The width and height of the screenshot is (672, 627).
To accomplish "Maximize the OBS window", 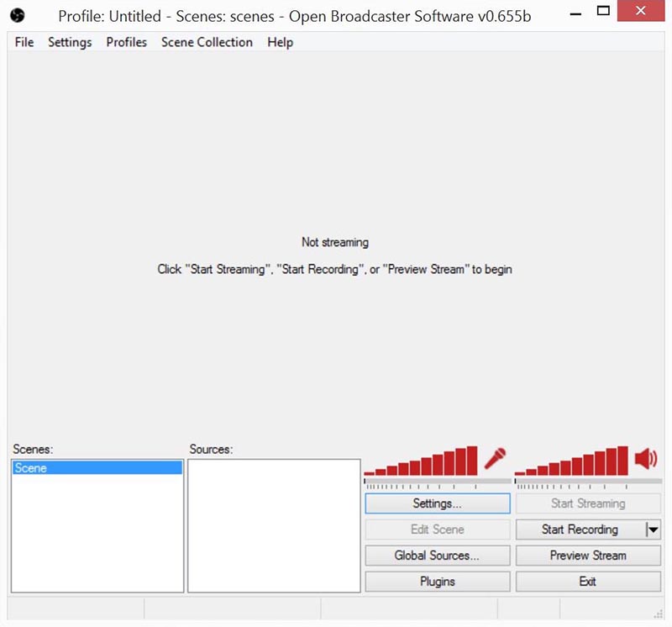I will pyautogui.click(x=603, y=11).
